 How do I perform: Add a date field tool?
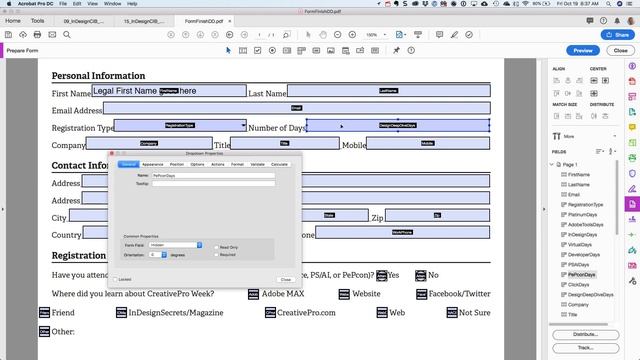346,51
